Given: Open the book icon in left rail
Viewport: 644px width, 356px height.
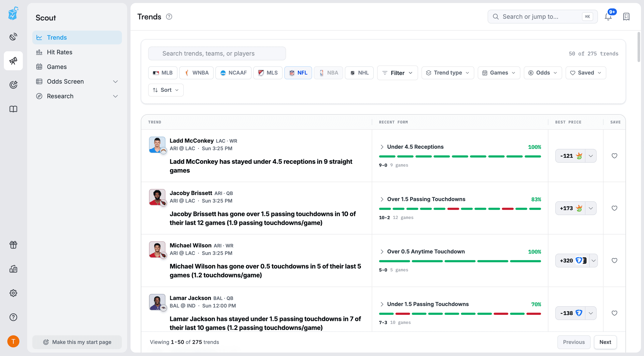Looking at the screenshot, I should point(13,109).
